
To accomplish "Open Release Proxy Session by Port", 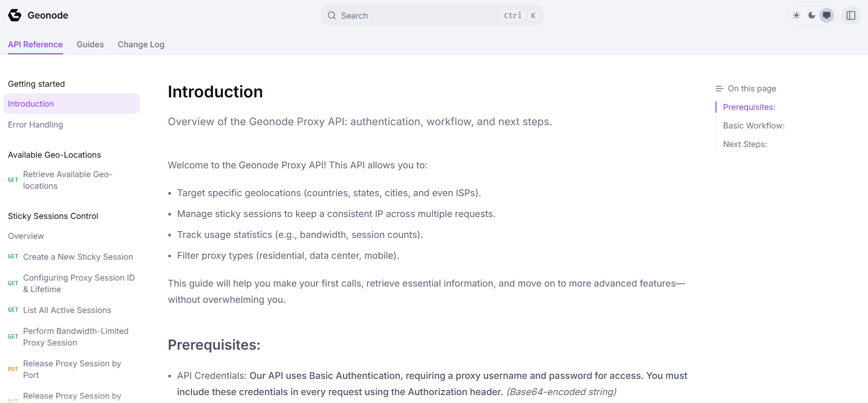I will [72, 369].
